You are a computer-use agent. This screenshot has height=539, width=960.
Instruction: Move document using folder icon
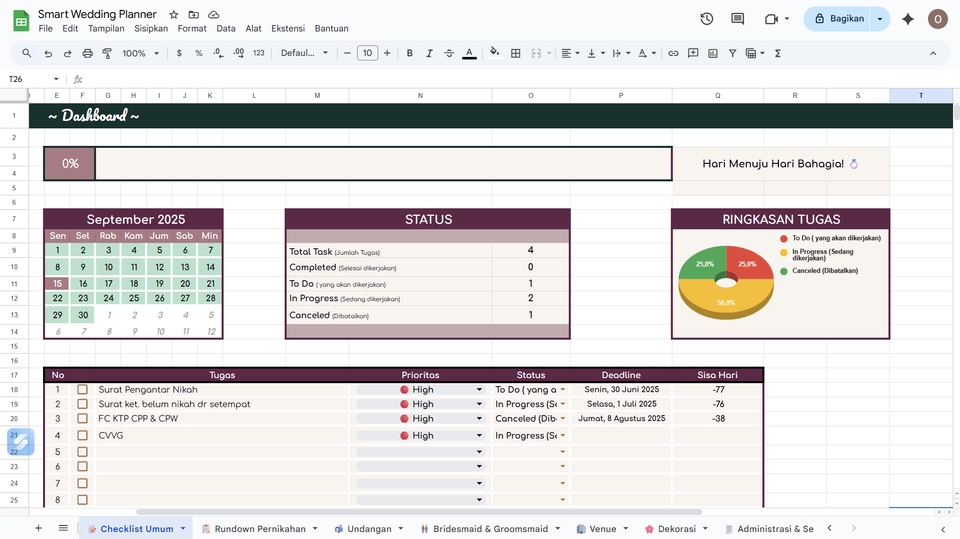pyautogui.click(x=193, y=14)
